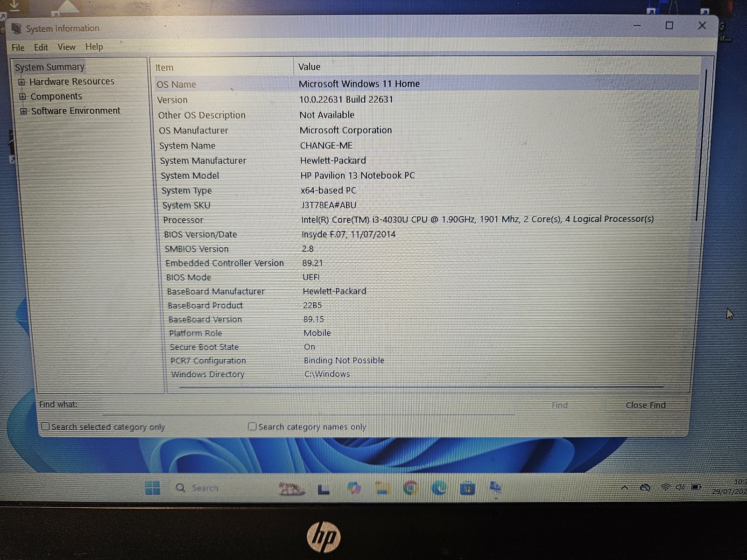
Task: Open Microsoft Edge from the taskbar
Action: coord(438,488)
